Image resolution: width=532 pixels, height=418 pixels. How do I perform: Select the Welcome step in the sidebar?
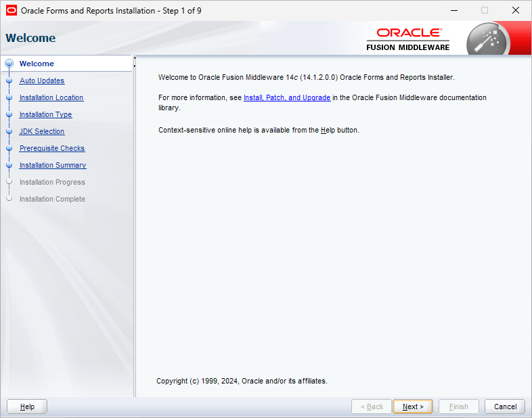[x=37, y=64]
